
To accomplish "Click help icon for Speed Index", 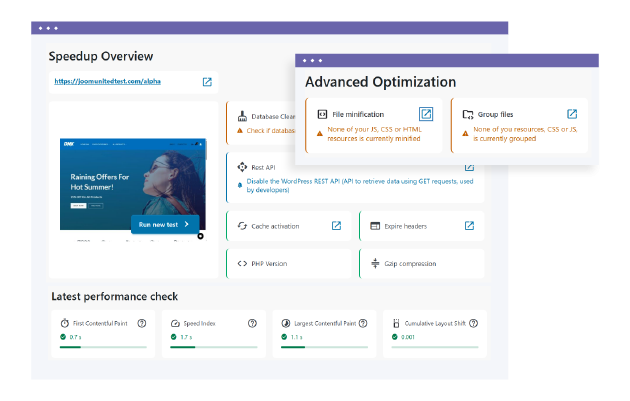I will click(251, 323).
